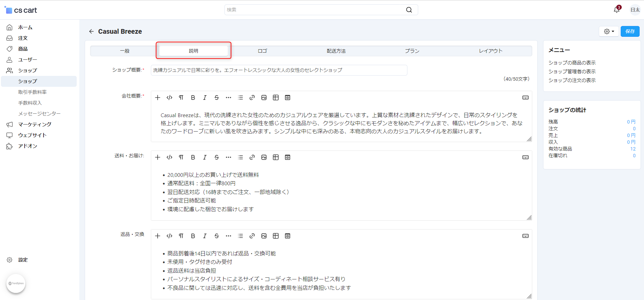
Task: Click the back arrow beside Casual Breeze
Action: point(91,31)
